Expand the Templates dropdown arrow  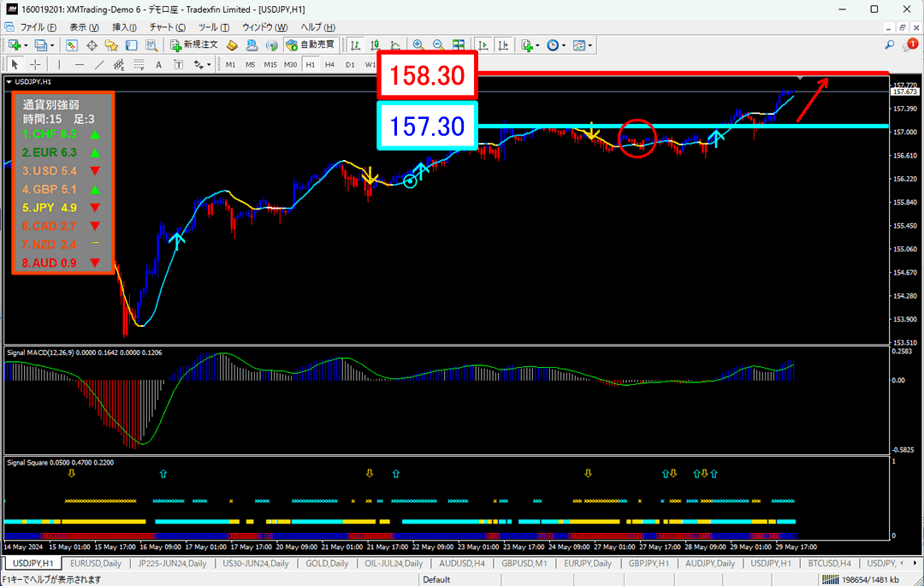tap(589, 45)
